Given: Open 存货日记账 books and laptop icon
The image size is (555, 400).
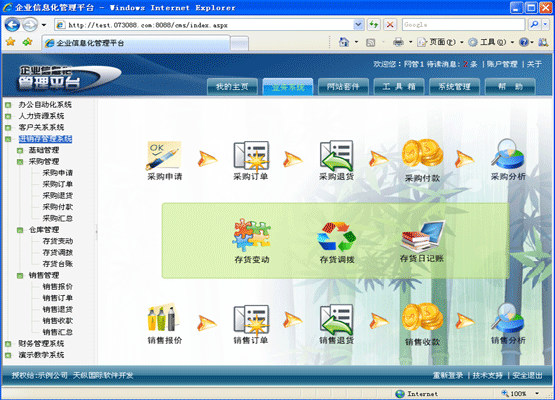Looking at the screenshot, I should pyautogui.click(x=423, y=236).
